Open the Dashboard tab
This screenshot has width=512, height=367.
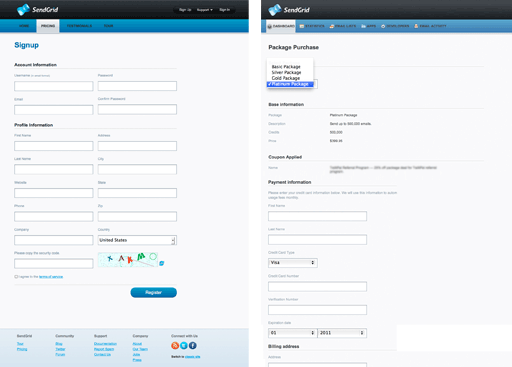tap(281, 26)
